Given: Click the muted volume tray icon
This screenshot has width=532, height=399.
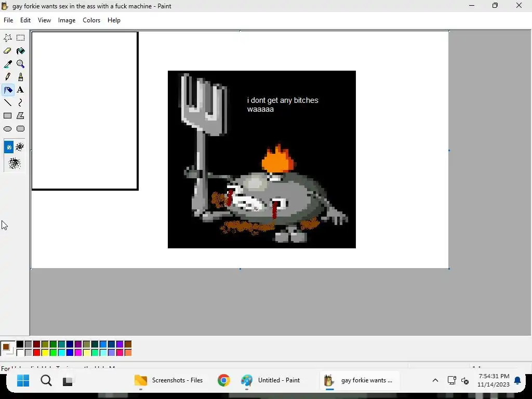Looking at the screenshot, I should pyautogui.click(x=465, y=381).
